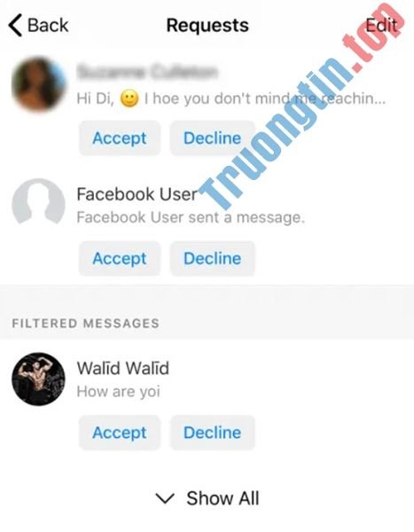Image resolution: width=414 pixels, height=532 pixels.
Task: Go Back from the Requests screen
Action: tap(38, 25)
